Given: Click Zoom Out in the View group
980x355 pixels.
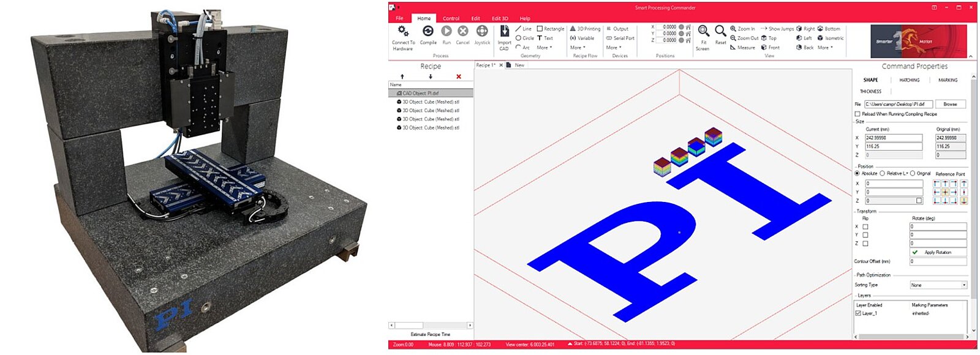Looking at the screenshot, I should click(x=744, y=38).
